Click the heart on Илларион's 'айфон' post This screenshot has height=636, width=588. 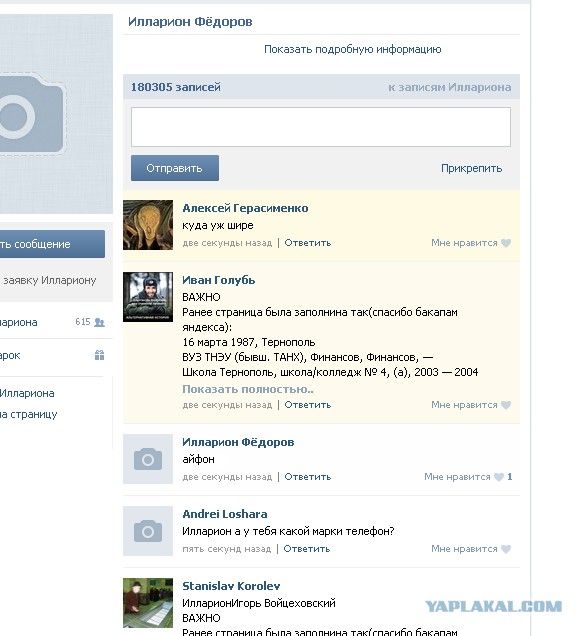click(x=499, y=477)
